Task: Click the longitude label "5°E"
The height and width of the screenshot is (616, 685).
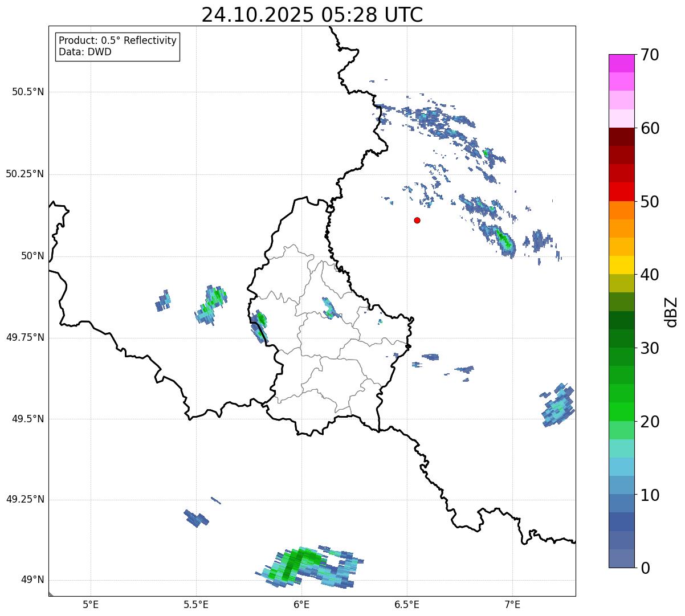Action: [x=91, y=605]
